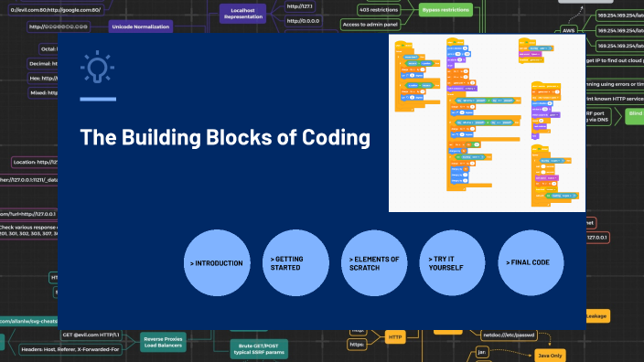Open the Try It Yourself circle
The width and height of the screenshot is (644, 362).
coord(452,262)
